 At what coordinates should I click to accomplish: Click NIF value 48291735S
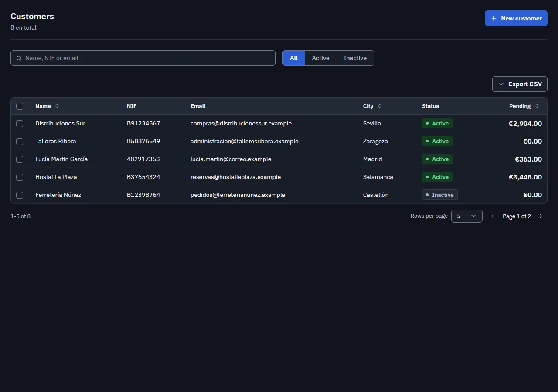[143, 159]
